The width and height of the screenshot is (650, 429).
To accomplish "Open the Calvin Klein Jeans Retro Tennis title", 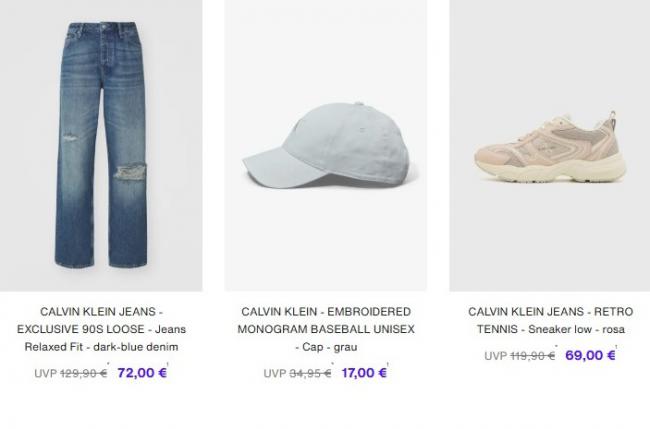I will [551, 320].
